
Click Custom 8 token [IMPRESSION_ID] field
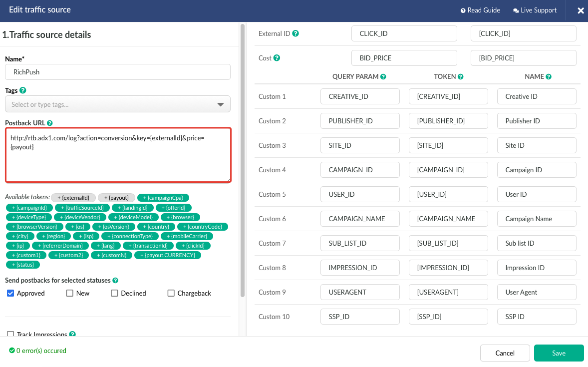(449, 268)
